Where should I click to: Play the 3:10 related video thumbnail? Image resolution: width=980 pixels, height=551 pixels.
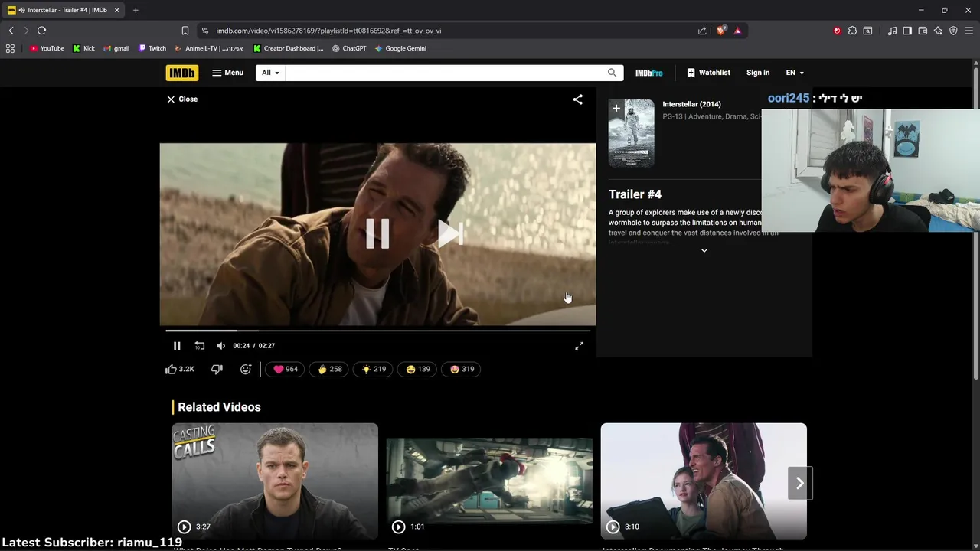[704, 481]
